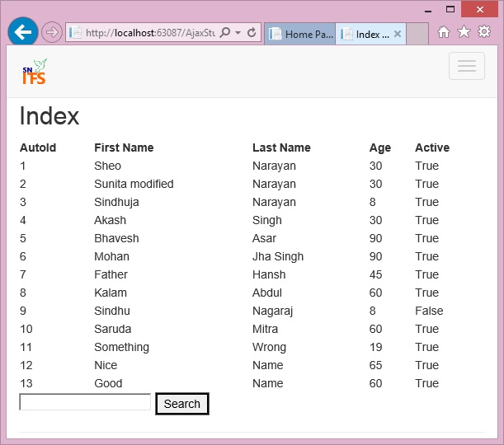Click AutoId 10 cell
This screenshot has height=445, width=504.
pos(26,329)
